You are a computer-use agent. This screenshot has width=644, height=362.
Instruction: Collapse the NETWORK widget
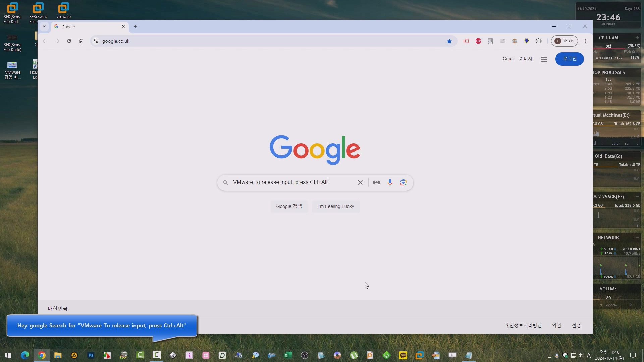pos(637,238)
